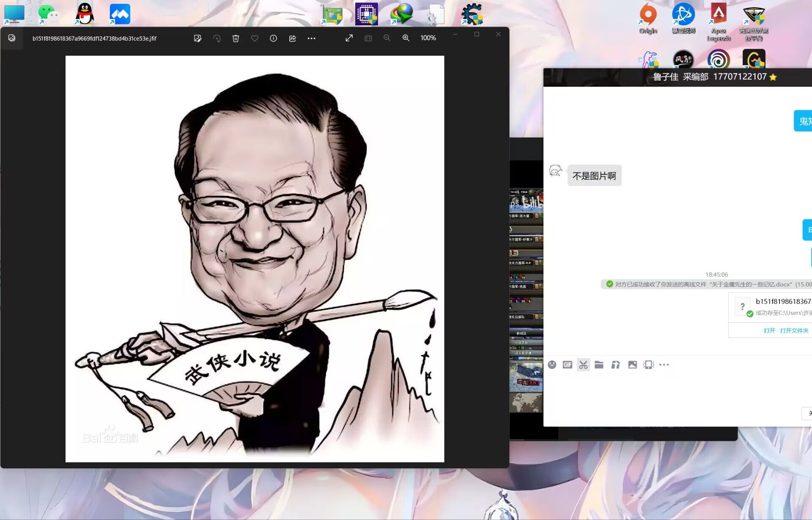Open the QQ penguin desktop shortcut
The image size is (812, 520).
tap(84, 14)
